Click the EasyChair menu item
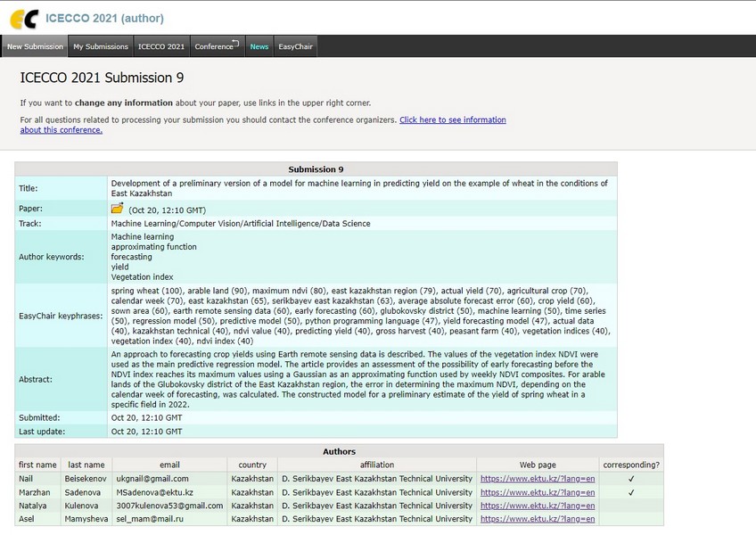 (x=295, y=46)
